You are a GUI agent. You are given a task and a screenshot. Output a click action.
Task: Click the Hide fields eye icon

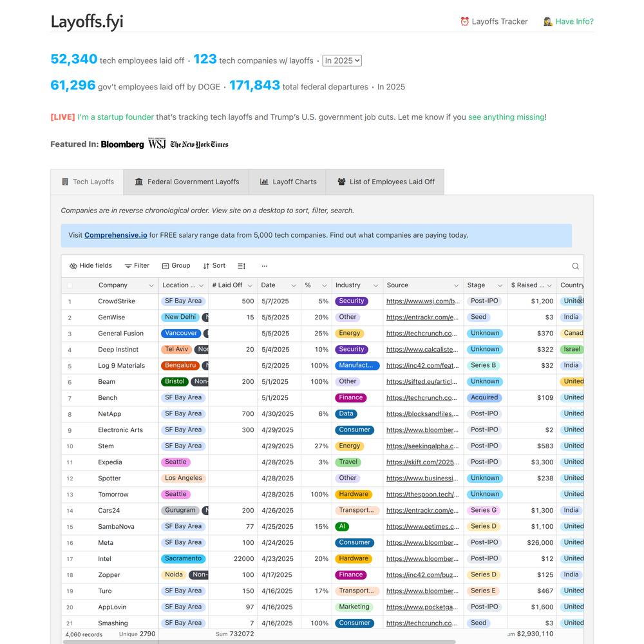tap(73, 266)
